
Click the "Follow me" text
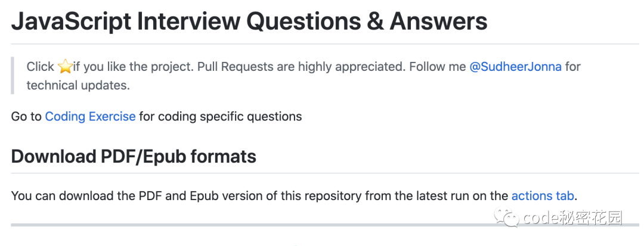(x=438, y=67)
